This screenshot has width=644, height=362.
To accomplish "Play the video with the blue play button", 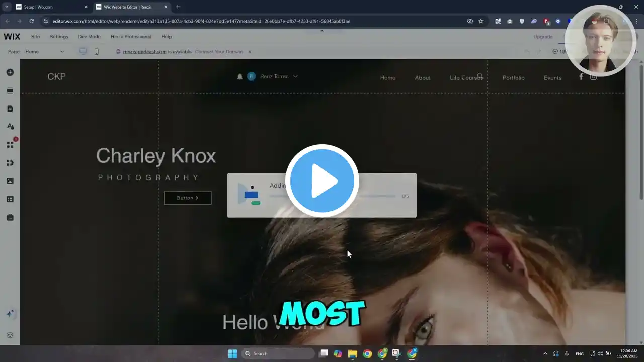I will tap(322, 181).
